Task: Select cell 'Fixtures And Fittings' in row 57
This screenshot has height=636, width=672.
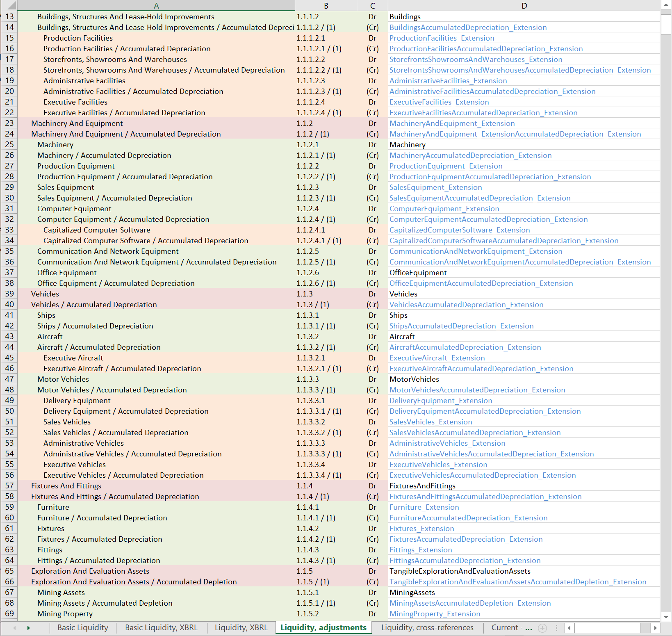Action: coord(156,486)
